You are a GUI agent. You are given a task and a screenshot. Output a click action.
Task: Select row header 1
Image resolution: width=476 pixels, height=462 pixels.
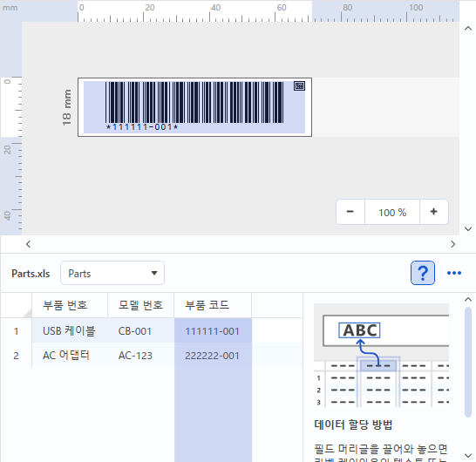[x=16, y=331]
